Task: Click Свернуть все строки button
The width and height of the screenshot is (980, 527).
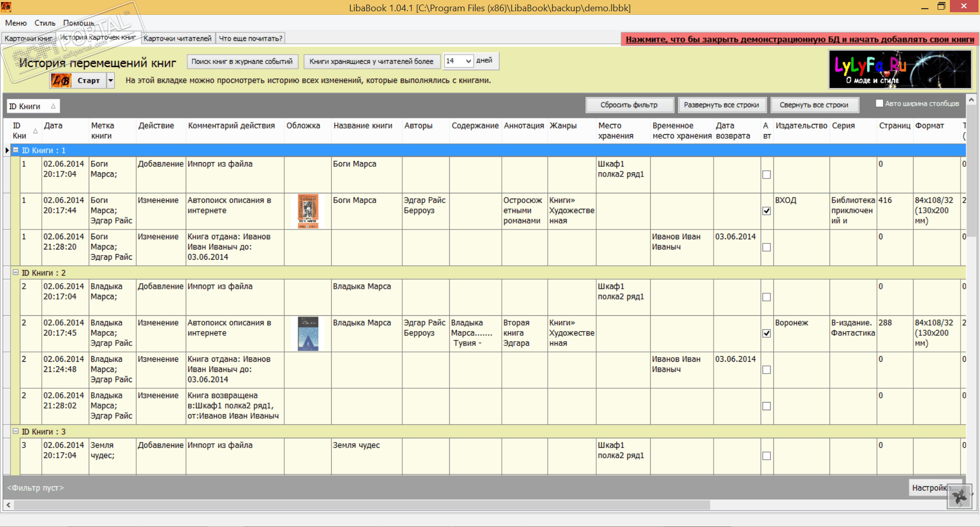Action: click(814, 105)
